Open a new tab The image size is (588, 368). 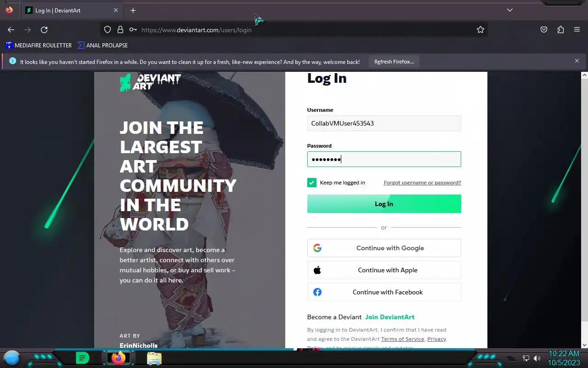[133, 10]
